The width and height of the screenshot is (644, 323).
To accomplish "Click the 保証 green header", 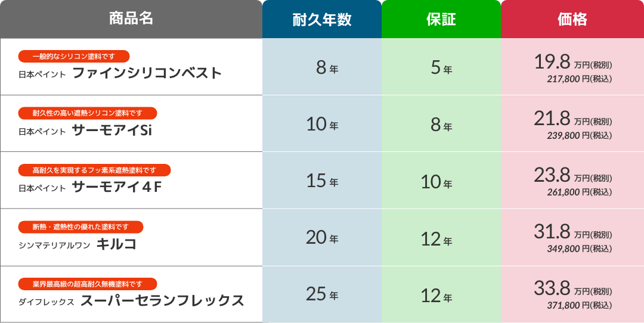I will pyautogui.click(x=441, y=19).
